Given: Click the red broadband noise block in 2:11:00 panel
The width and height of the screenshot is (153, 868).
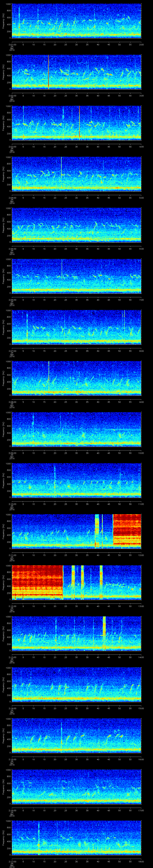Looking at the screenshot, I should [127, 530].
